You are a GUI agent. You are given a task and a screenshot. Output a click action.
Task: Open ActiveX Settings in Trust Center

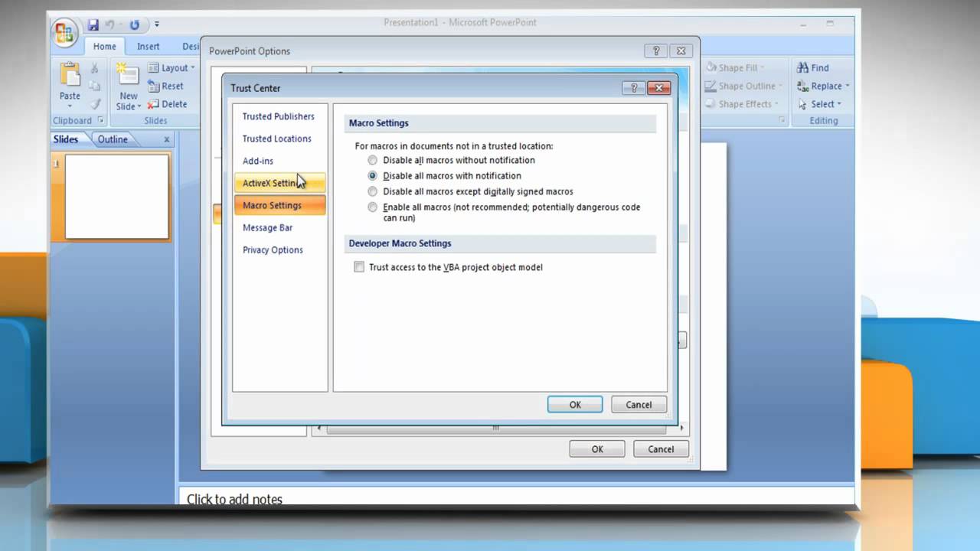coord(279,183)
